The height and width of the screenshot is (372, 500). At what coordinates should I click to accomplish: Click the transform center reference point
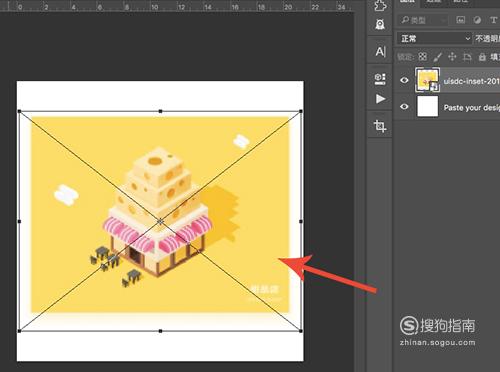160,221
